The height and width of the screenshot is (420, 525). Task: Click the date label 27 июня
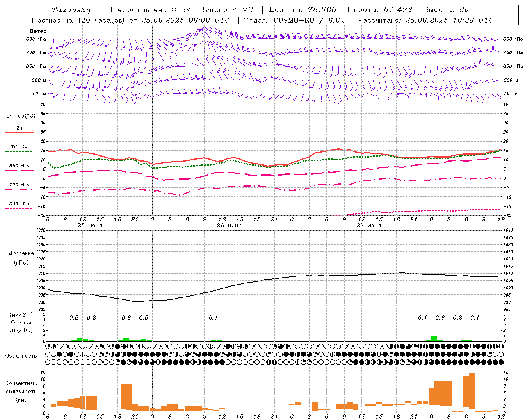pyautogui.click(x=369, y=226)
